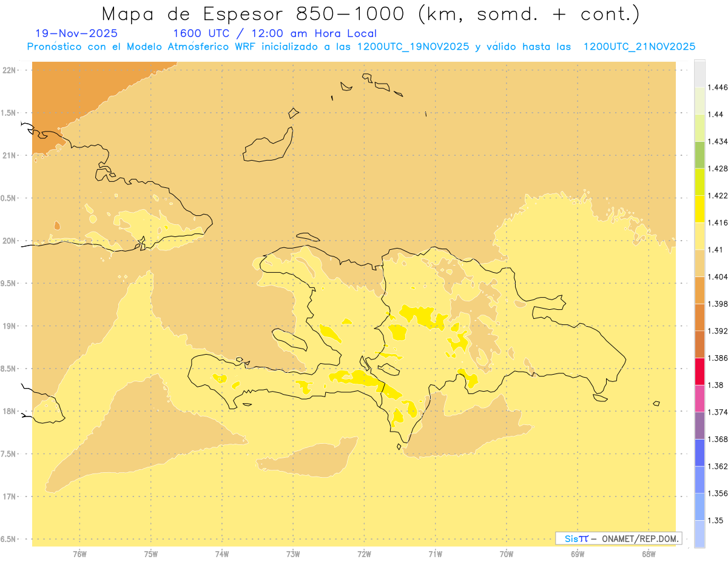Click the time label "1600 UTC / 12:00 am Hora Local"
Viewport: 728px width, 562px height.
[x=275, y=33]
